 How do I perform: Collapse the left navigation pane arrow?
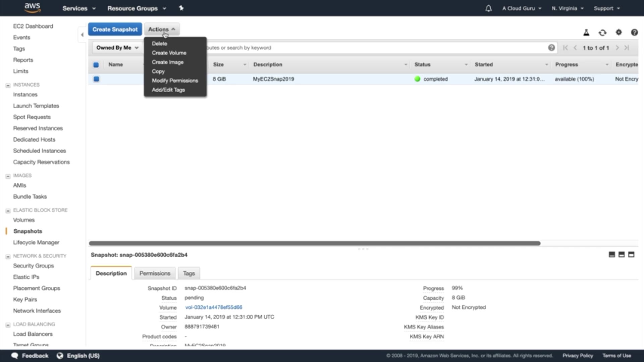[x=82, y=35]
